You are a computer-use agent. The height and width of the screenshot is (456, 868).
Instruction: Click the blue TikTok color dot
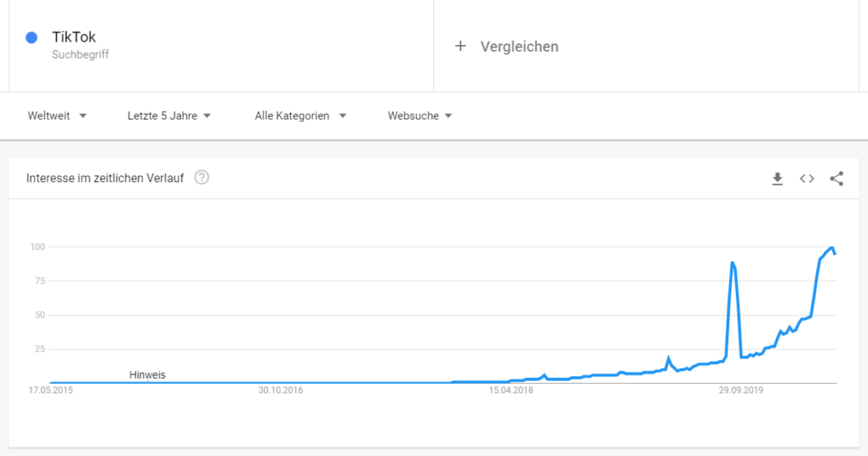31,37
